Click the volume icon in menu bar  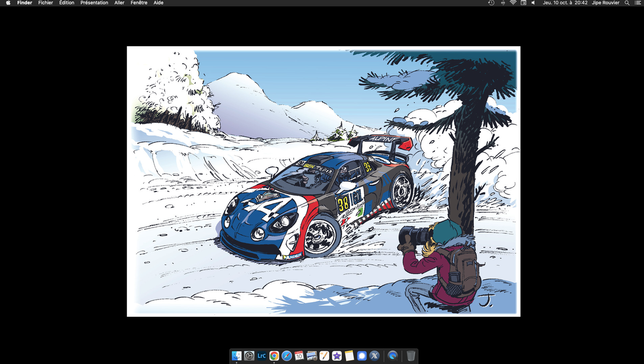click(533, 3)
